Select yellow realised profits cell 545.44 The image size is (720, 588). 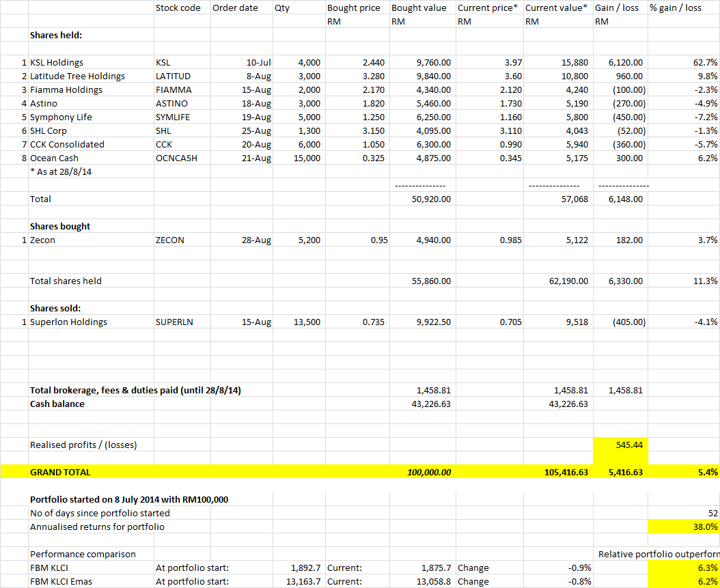[620, 445]
